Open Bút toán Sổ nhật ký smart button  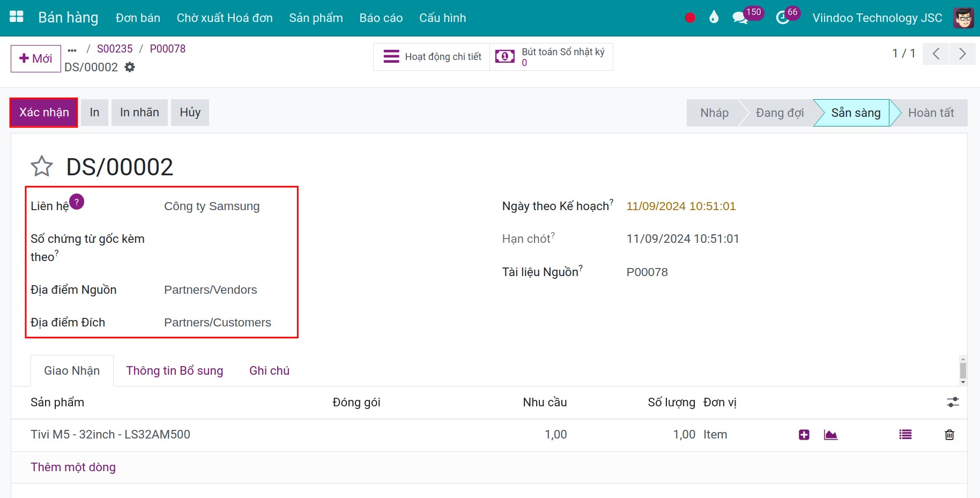click(x=551, y=57)
